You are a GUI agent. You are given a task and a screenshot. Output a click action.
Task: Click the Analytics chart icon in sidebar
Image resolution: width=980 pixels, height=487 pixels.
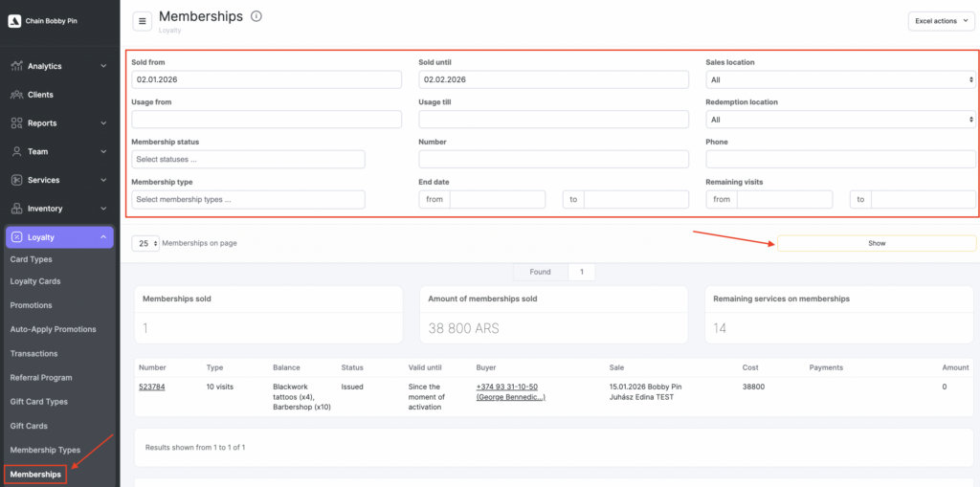16,66
